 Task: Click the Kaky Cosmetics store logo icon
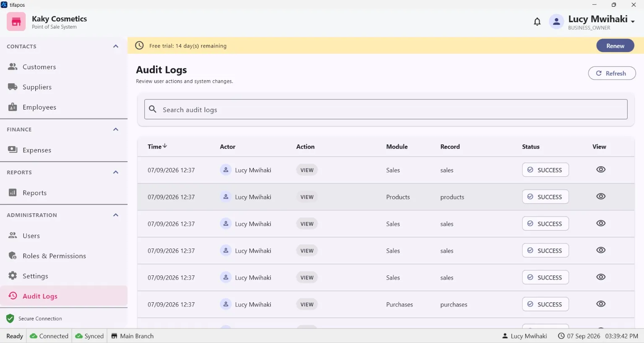pos(16,21)
